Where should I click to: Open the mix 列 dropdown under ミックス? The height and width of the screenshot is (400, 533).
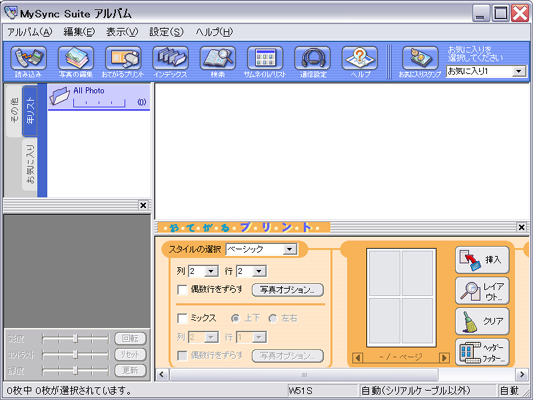tap(203, 337)
